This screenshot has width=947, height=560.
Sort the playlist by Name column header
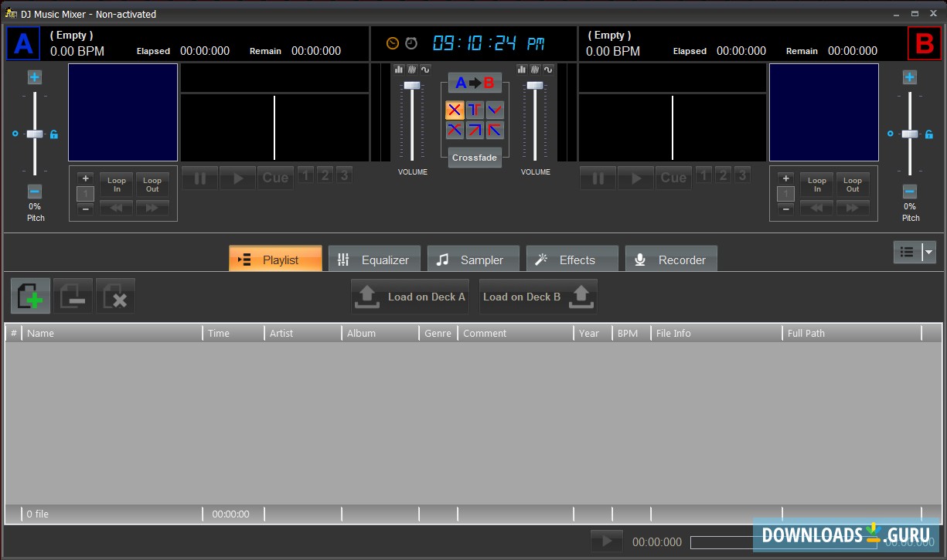click(x=112, y=333)
